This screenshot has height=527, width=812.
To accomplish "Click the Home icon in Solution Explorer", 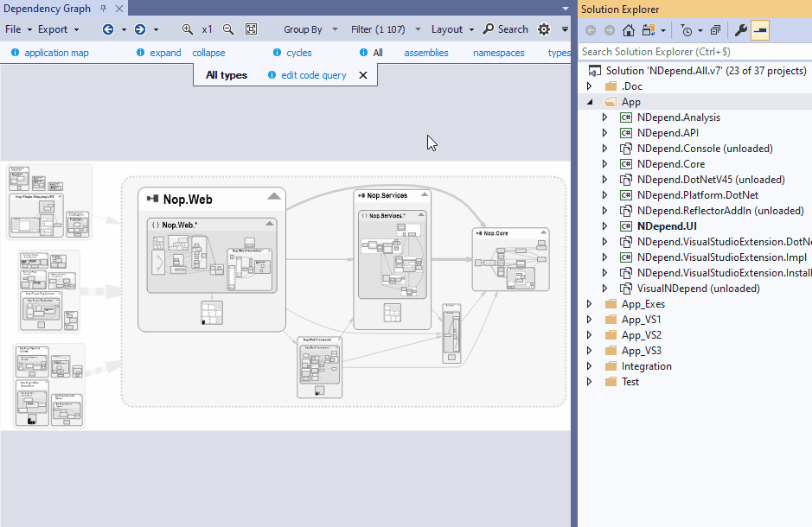I will coord(629,31).
